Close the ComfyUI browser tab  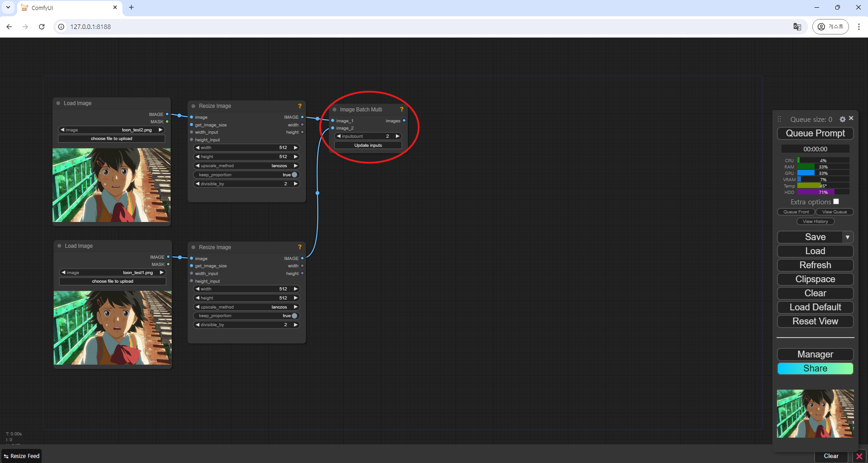click(x=115, y=8)
